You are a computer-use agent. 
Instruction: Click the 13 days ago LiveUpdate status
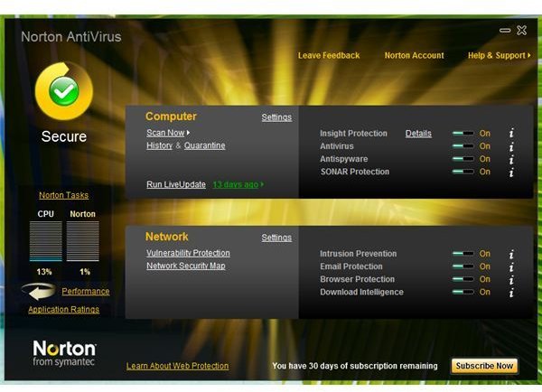(x=238, y=184)
